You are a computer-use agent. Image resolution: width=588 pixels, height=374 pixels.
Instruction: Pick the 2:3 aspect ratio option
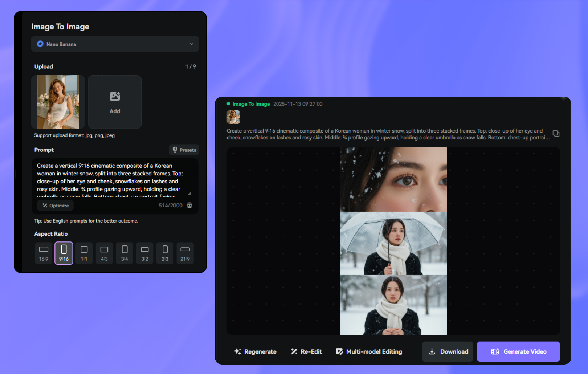(x=165, y=253)
